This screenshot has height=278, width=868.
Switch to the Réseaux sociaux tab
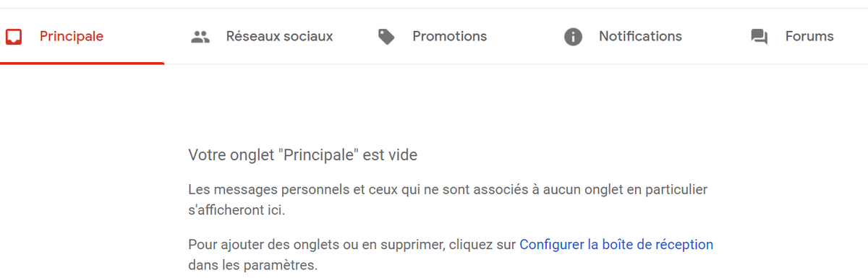[279, 36]
